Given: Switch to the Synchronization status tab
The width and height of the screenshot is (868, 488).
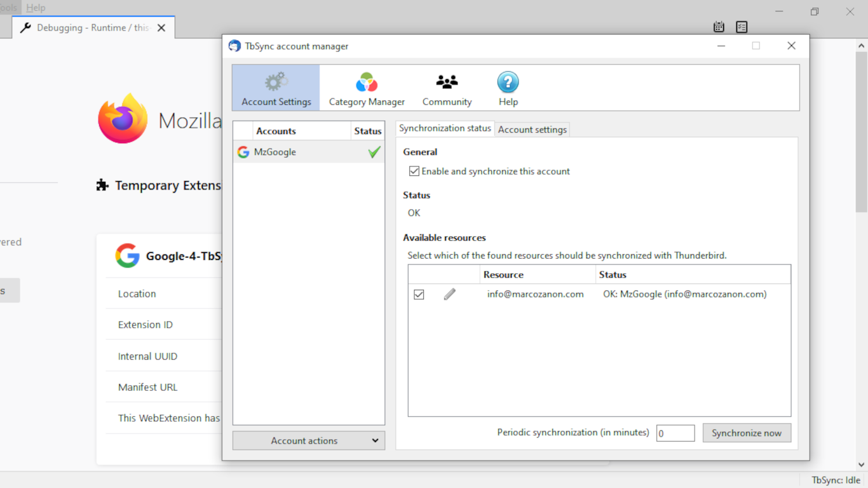Looking at the screenshot, I should pyautogui.click(x=445, y=128).
